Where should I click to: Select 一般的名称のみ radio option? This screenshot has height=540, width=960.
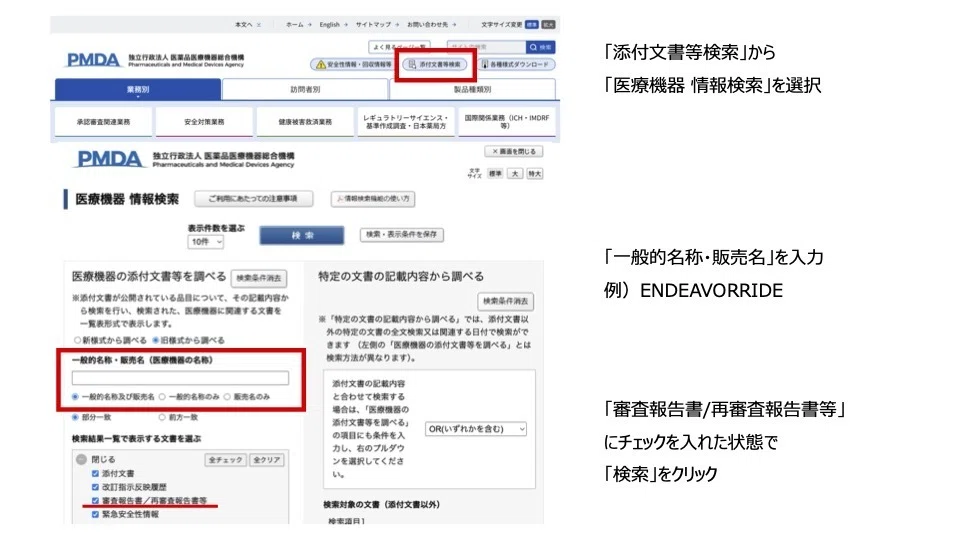click(162, 397)
